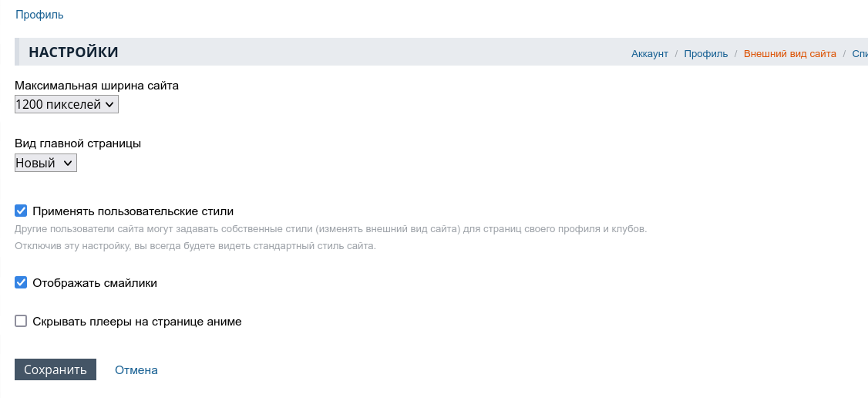The width and height of the screenshot is (868, 398).
Task: Click the Отображать смайлики label text
Action: pyautogui.click(x=95, y=283)
